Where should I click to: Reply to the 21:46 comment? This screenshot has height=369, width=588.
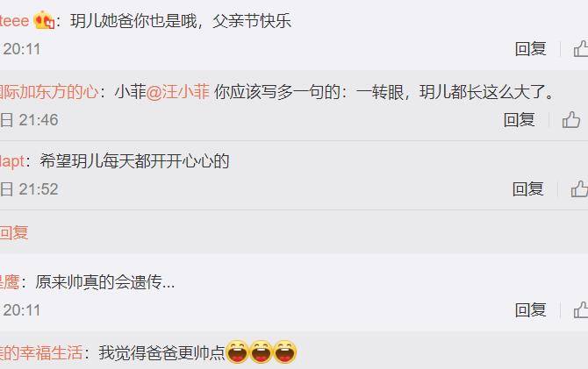[x=519, y=120]
